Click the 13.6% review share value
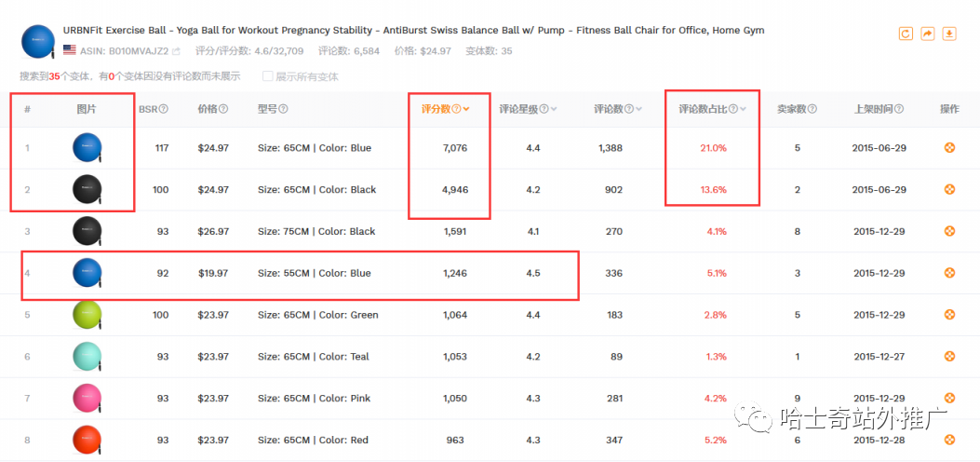 click(x=713, y=189)
